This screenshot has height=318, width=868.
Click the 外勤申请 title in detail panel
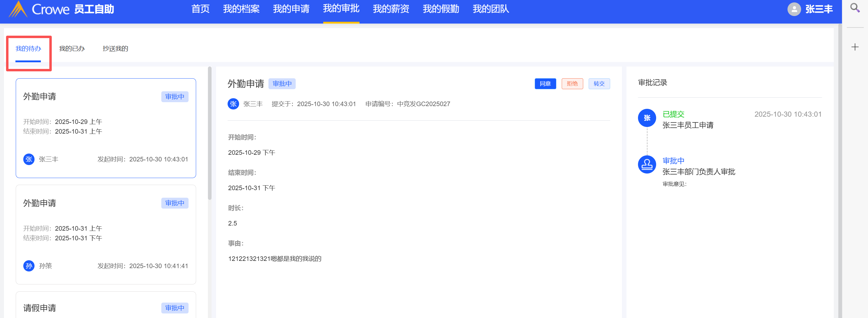(x=246, y=83)
